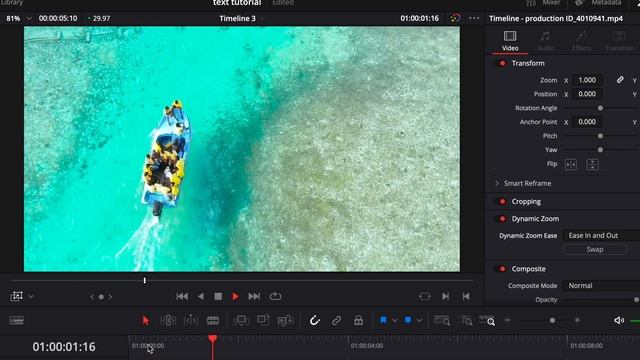This screenshot has height=360, width=640.
Task: Click the timeline zoom in plus button
Action: click(x=577, y=320)
